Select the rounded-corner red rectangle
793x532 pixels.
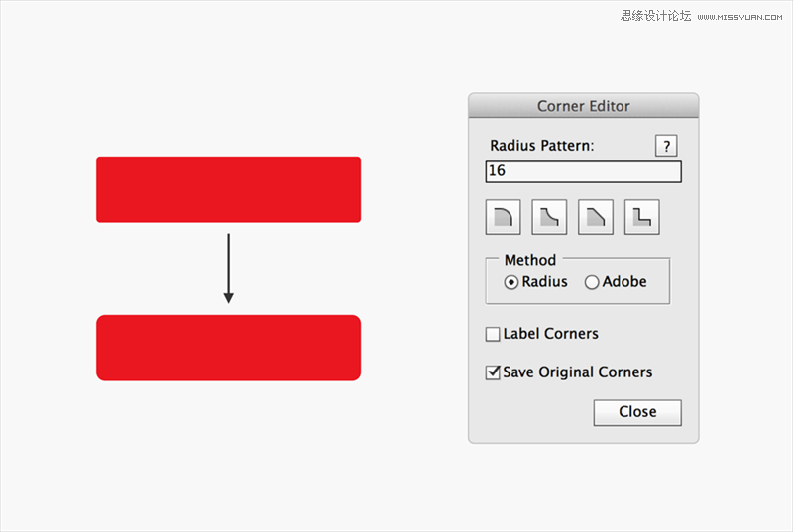(x=229, y=348)
